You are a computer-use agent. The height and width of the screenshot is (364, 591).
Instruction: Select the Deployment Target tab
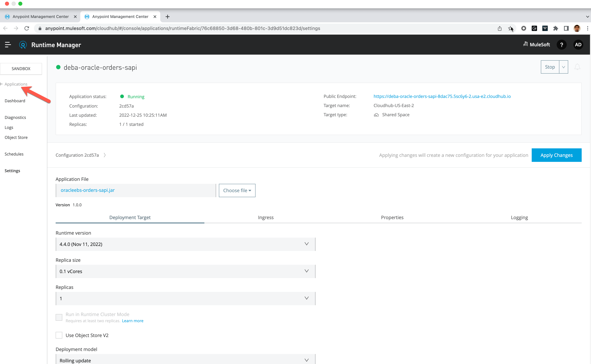point(130,217)
